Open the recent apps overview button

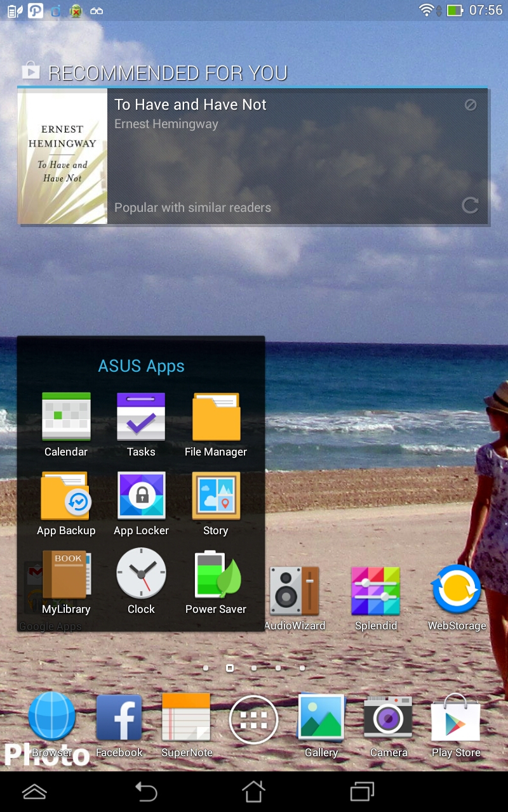(363, 792)
